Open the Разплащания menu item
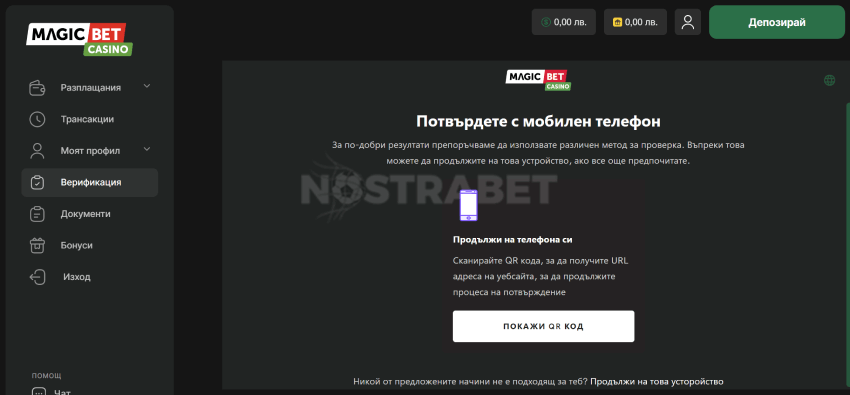The image size is (850, 395). 90,88
